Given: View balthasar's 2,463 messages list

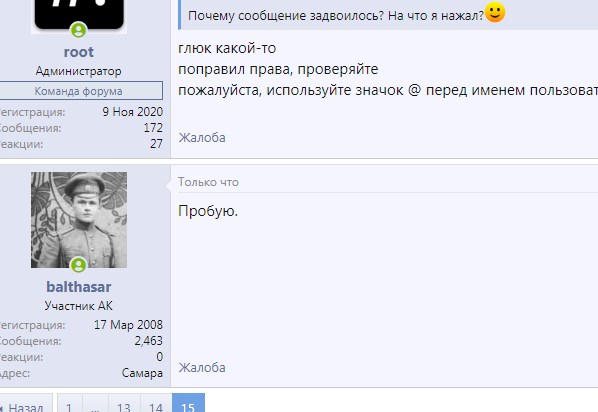Looking at the screenshot, I should tap(149, 341).
